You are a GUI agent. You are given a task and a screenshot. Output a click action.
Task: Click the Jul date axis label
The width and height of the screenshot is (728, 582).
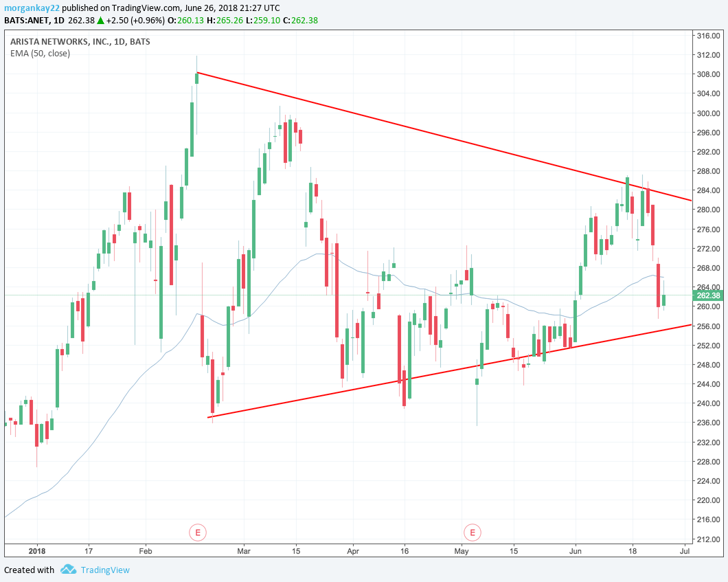(684, 551)
